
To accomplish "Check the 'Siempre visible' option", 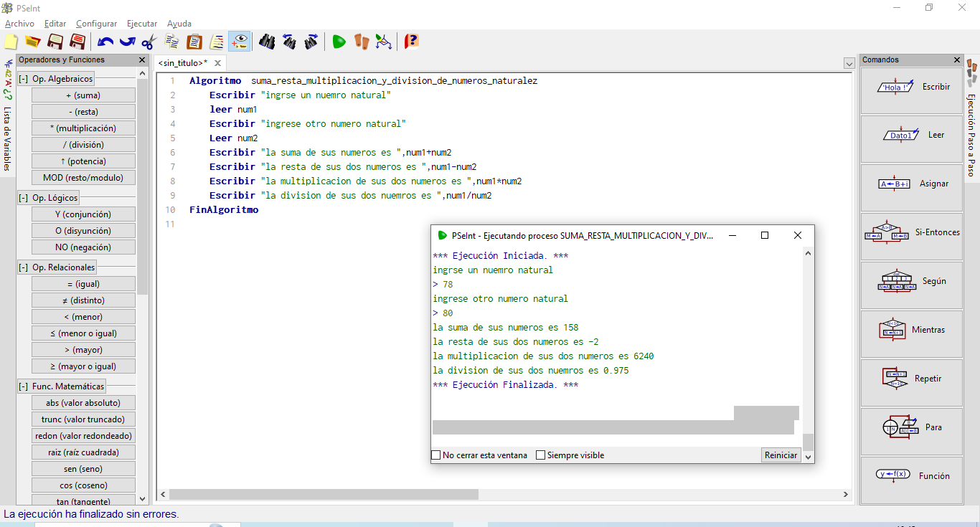I will (x=541, y=455).
